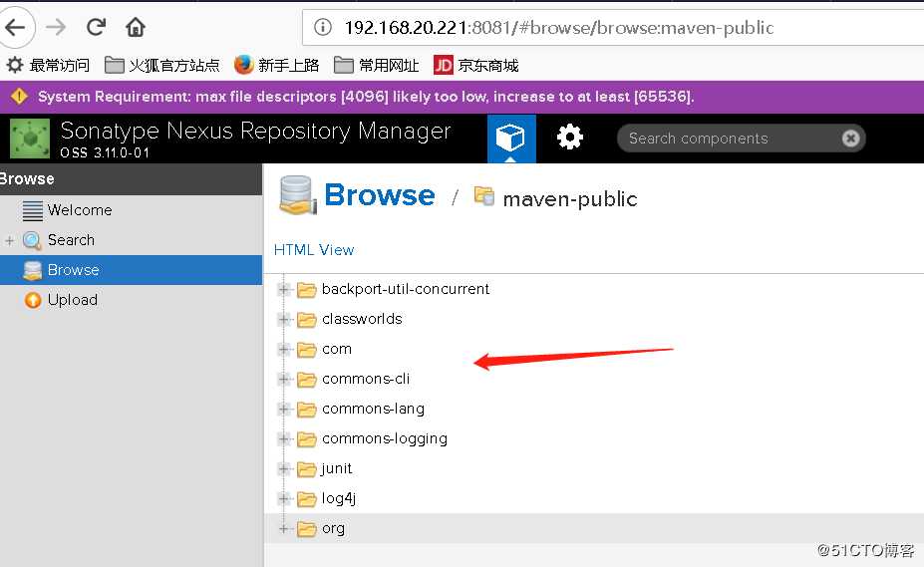924x567 pixels.
Task: Click the folder icon next to backport-util-concurrent
Action: (x=306, y=289)
